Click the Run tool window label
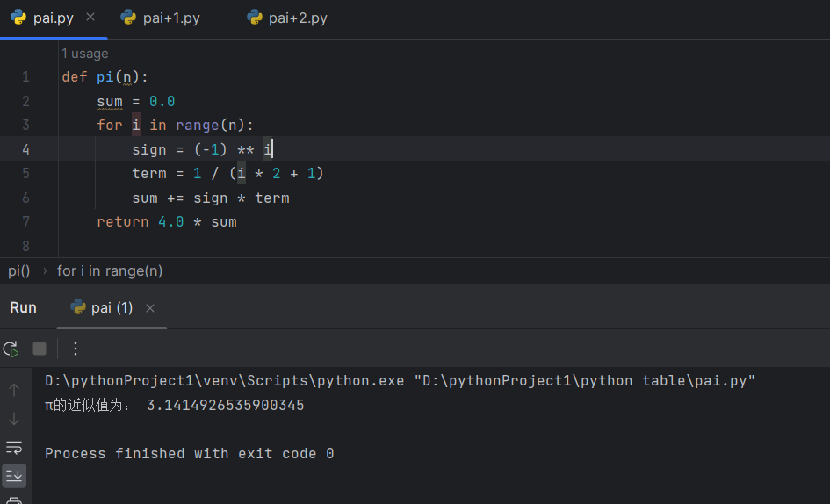 tap(23, 307)
